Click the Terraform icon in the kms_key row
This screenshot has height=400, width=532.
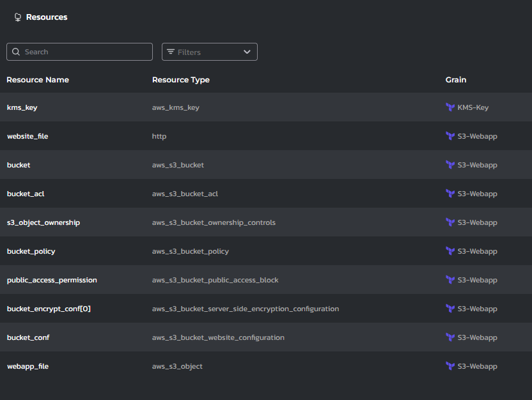450,107
